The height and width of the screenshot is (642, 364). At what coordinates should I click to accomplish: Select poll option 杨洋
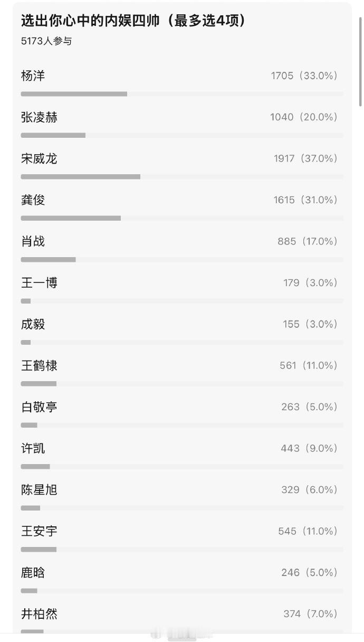(x=182, y=82)
